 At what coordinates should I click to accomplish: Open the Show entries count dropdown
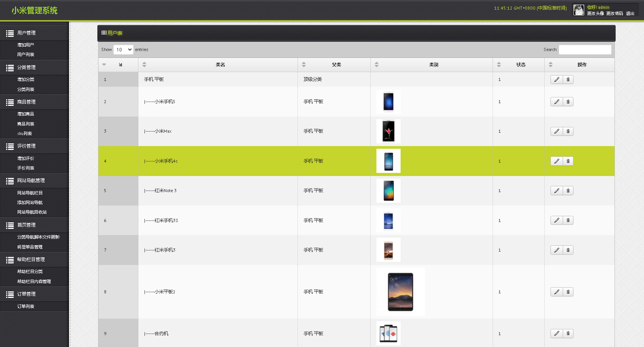pos(123,49)
